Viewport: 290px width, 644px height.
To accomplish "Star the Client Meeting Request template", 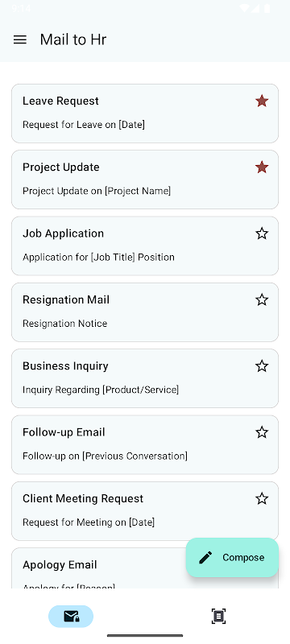I will (x=262, y=498).
